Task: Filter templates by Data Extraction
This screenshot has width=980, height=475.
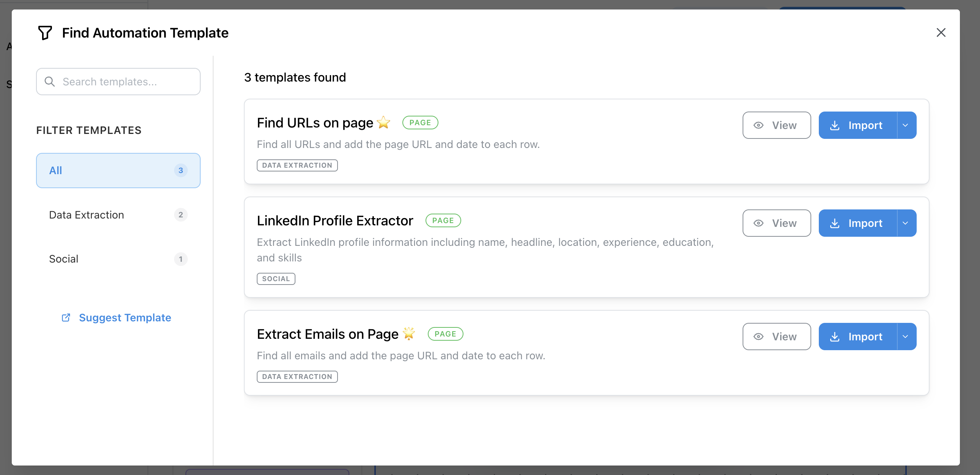Action: click(x=118, y=215)
